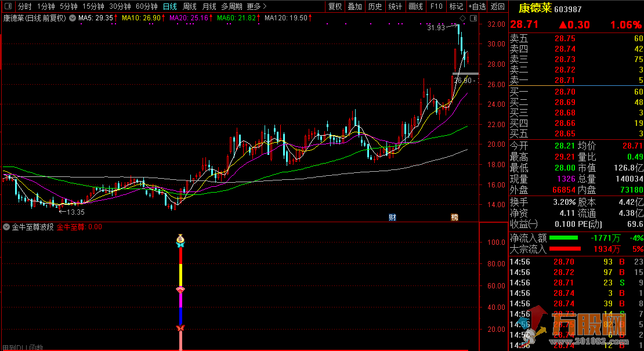Image resolution: width=644 pixels, height=351 pixels.
Task: Open the 统计 statistics button
Action: [395, 6]
